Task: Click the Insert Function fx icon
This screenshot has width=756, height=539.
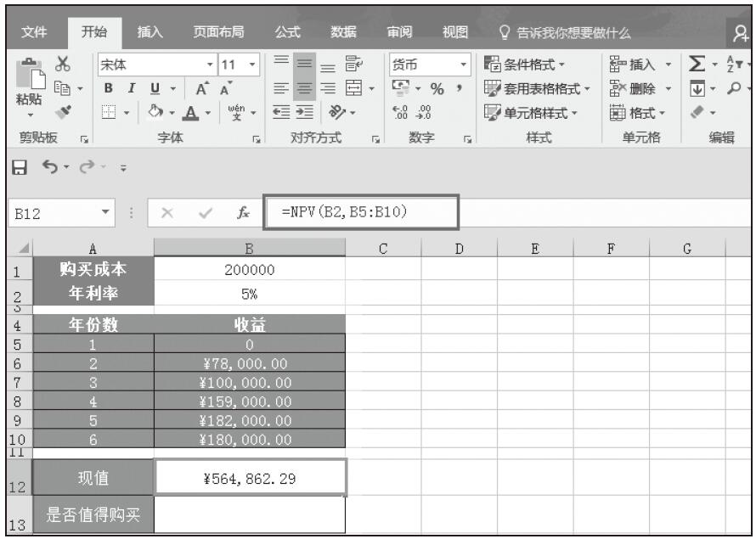Action: pyautogui.click(x=244, y=210)
